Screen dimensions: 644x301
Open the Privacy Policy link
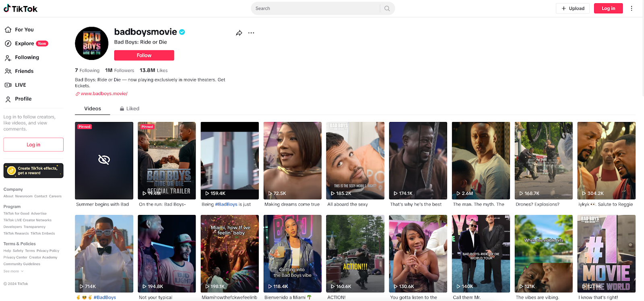click(48, 251)
